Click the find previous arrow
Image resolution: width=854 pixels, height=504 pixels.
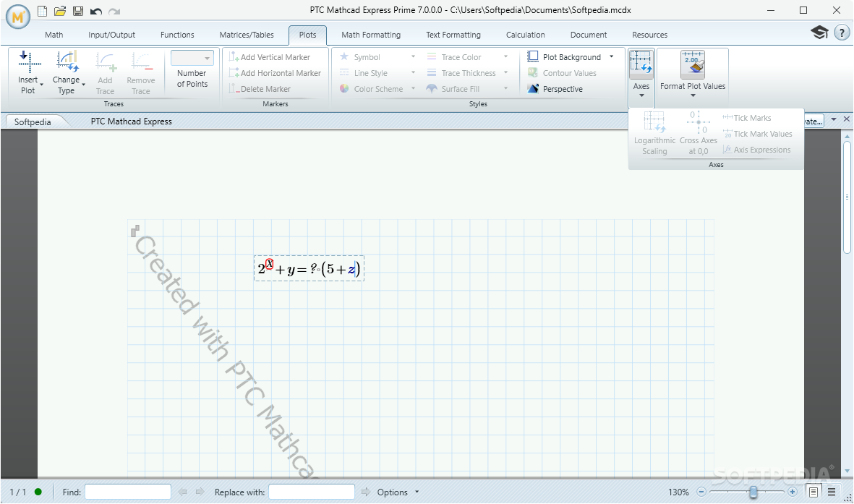pos(182,492)
